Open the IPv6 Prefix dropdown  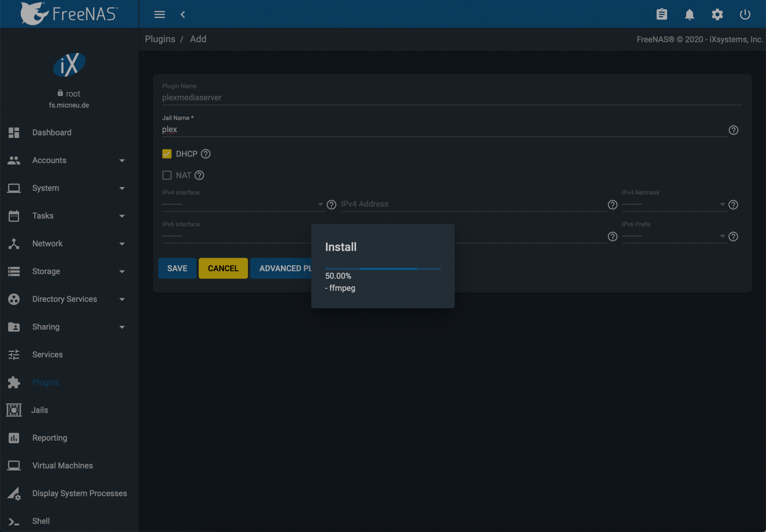point(674,236)
